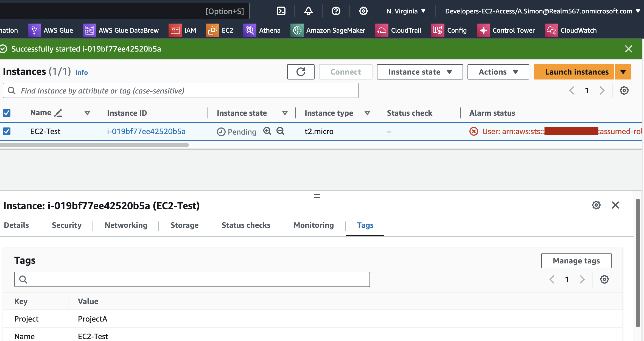Open the Actions dropdown menu
The image size is (644, 341).
tap(498, 72)
